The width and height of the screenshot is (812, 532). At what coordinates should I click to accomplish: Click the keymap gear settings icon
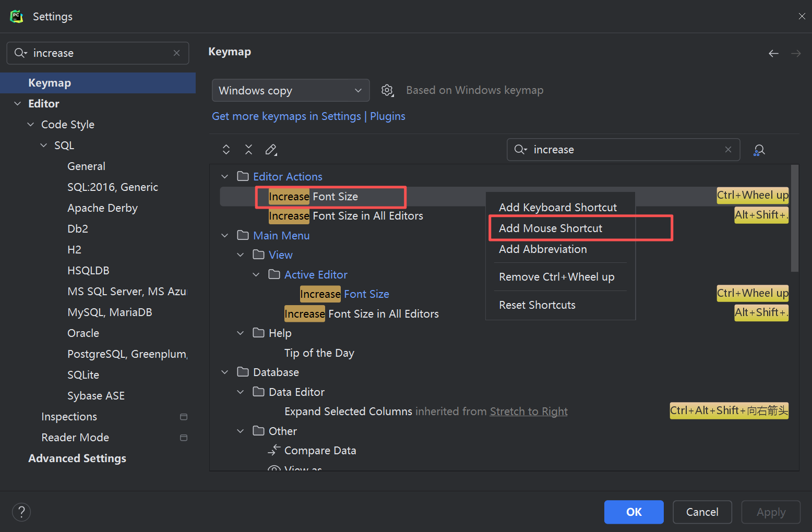tap(387, 90)
